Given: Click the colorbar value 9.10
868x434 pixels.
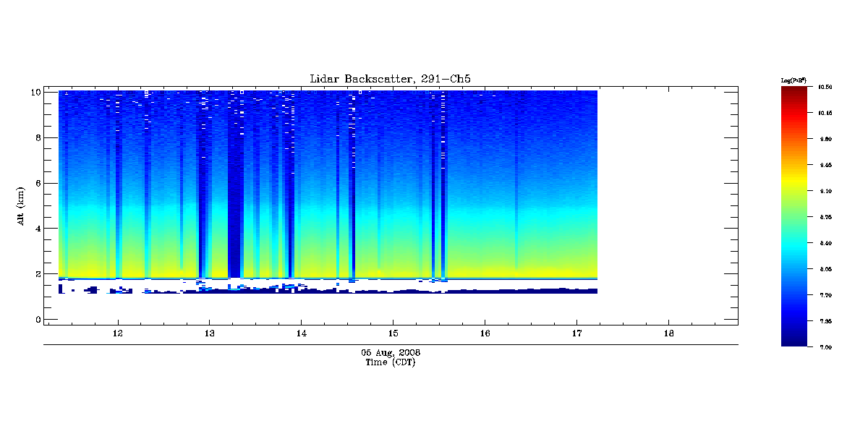Looking at the screenshot, I should (825, 191).
